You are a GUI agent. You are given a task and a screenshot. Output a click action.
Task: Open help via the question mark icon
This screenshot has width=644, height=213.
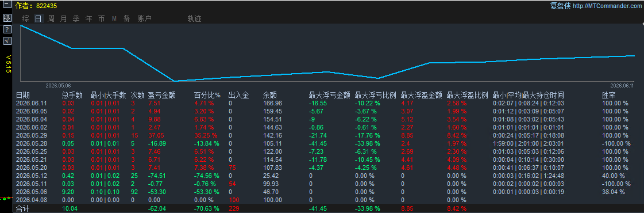click(7, 29)
